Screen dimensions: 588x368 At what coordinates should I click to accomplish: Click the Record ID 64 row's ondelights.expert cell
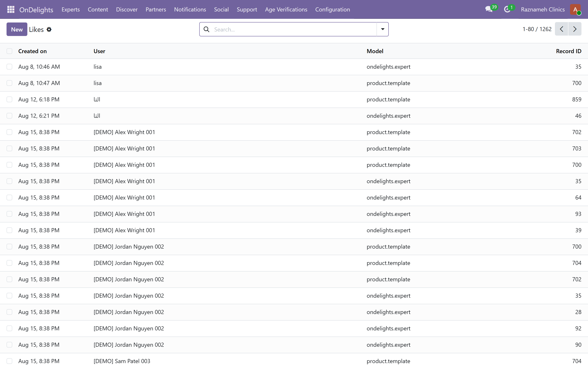pos(389,197)
